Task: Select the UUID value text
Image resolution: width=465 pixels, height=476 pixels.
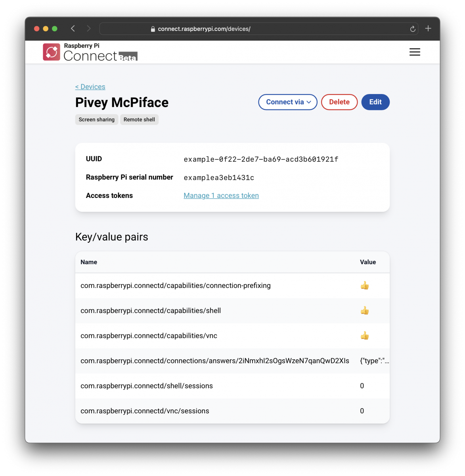Action: (x=261, y=159)
